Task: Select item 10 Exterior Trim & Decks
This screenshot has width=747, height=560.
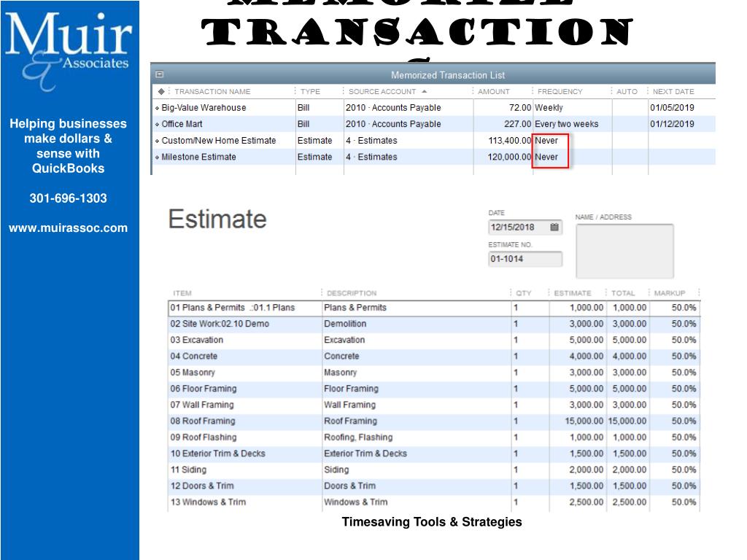Action: 434,454
